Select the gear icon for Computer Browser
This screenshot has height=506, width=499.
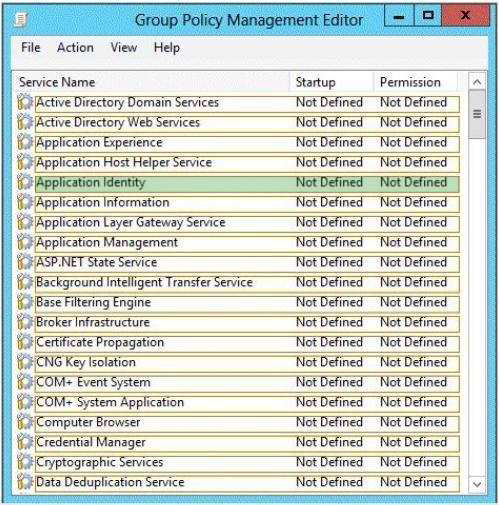(25, 422)
